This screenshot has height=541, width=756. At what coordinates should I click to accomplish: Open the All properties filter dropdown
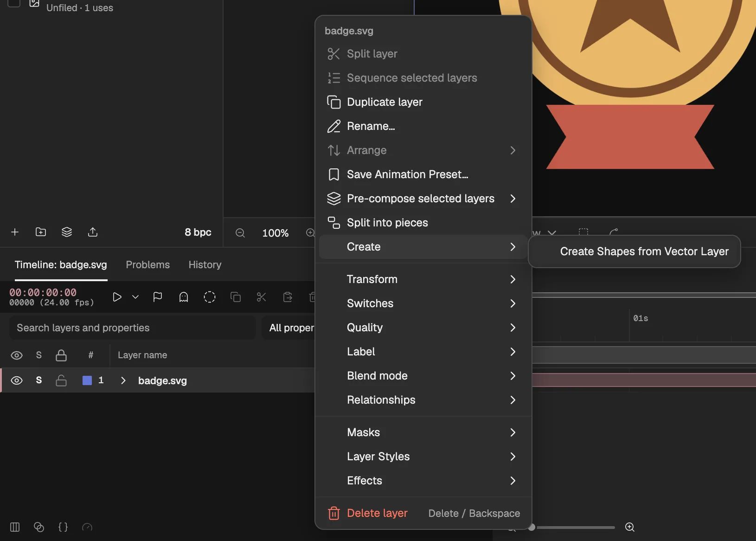(289, 328)
